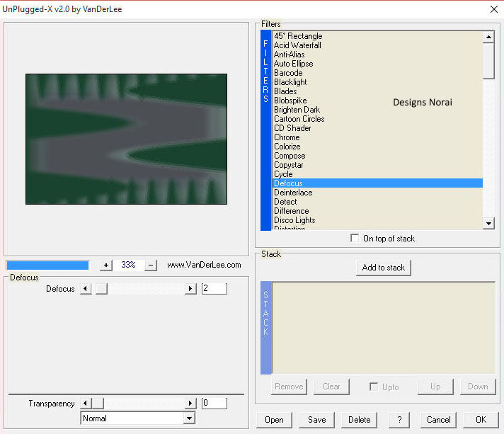This screenshot has width=504, height=434.
Task: Select the Cartoon Circles filter
Action: click(x=377, y=119)
